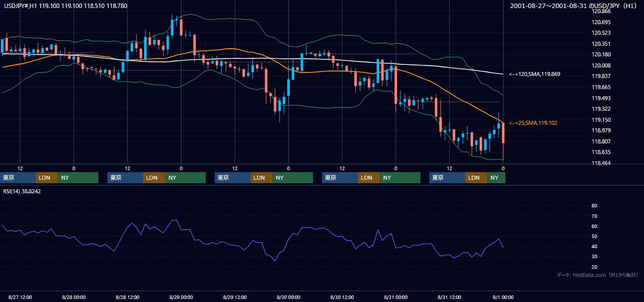Click the 118.635 price axis label

click(x=602, y=152)
